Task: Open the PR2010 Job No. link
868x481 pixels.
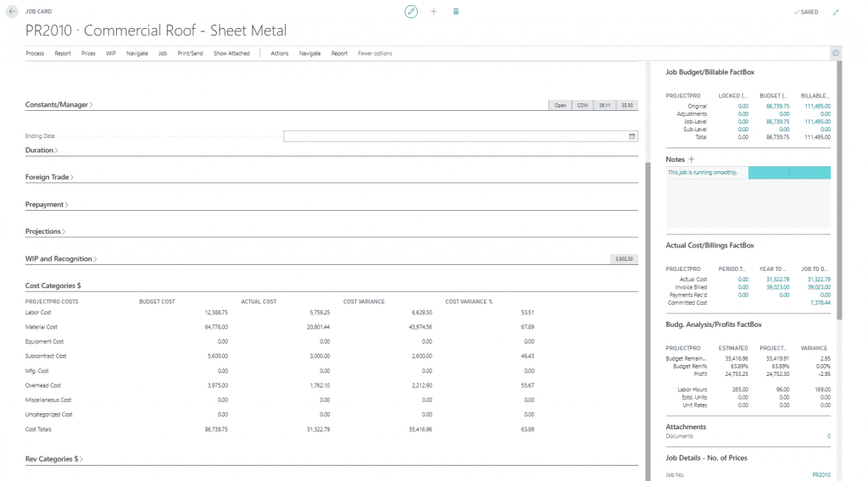Action: 821,475
